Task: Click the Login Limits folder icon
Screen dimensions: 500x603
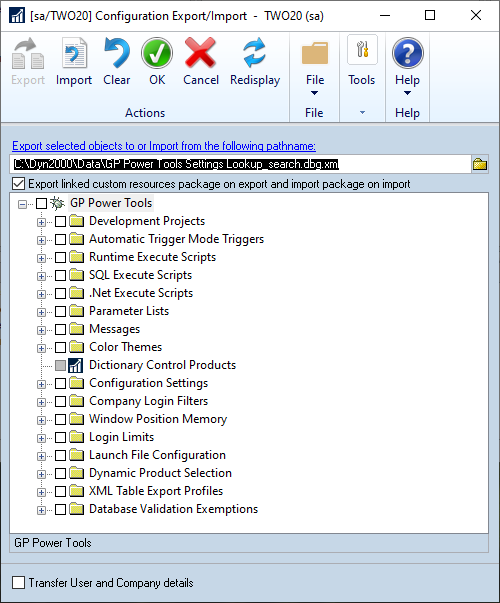Action: (77, 437)
